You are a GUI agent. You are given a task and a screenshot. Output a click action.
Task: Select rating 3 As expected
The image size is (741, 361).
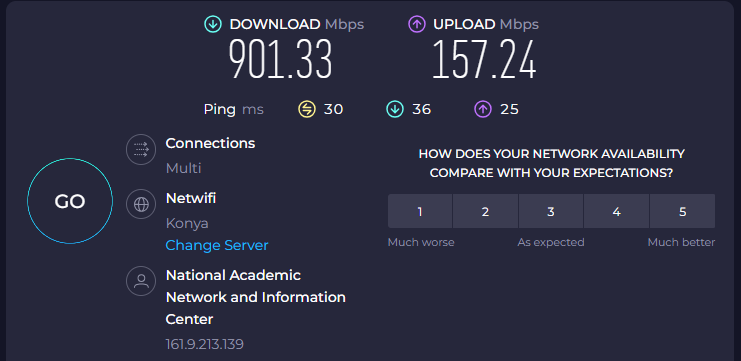point(551,211)
